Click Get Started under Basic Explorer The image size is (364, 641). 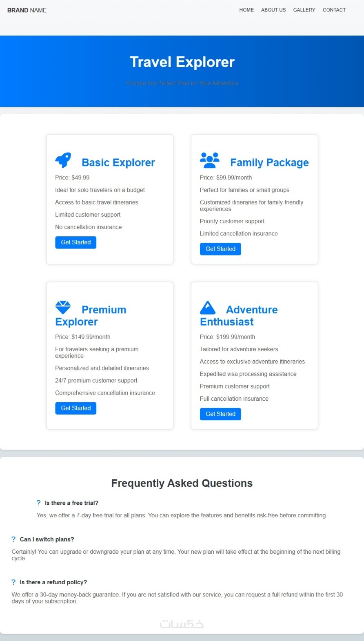click(76, 242)
